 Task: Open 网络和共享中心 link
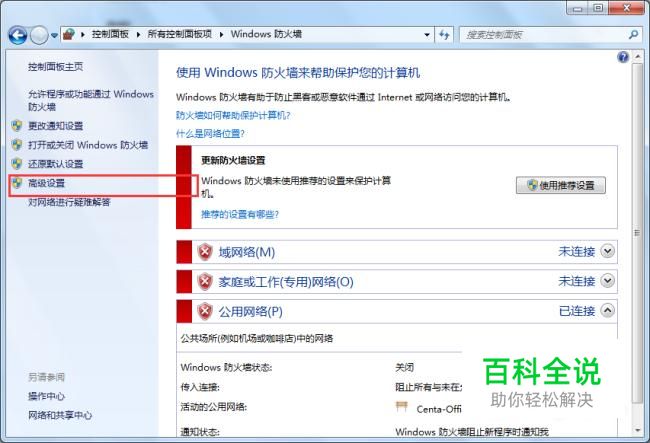point(60,415)
